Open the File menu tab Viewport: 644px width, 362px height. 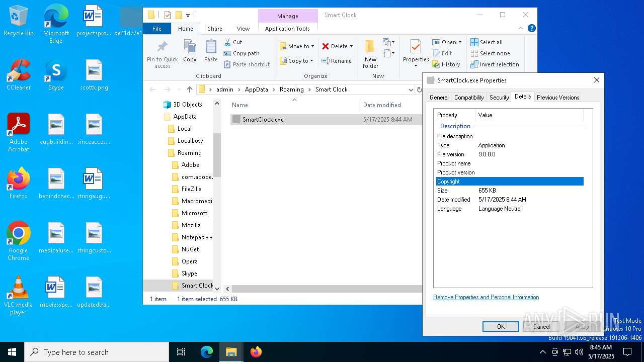pyautogui.click(x=157, y=29)
